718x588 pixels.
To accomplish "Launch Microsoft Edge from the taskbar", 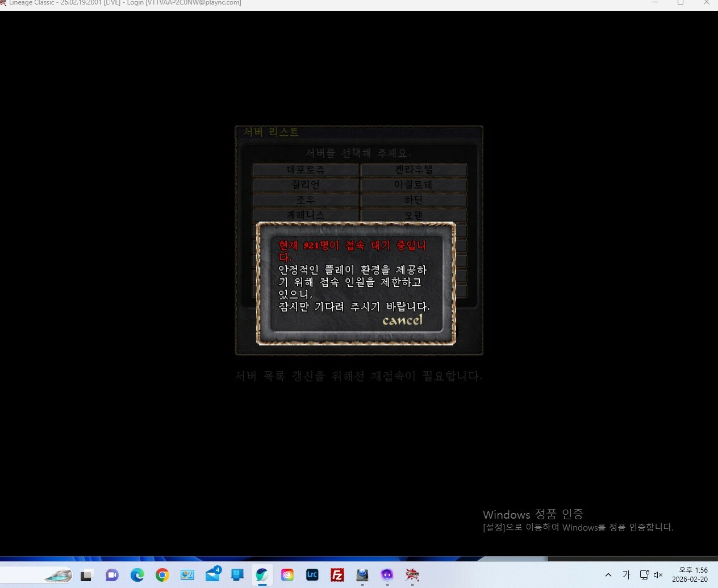I will 137,576.
